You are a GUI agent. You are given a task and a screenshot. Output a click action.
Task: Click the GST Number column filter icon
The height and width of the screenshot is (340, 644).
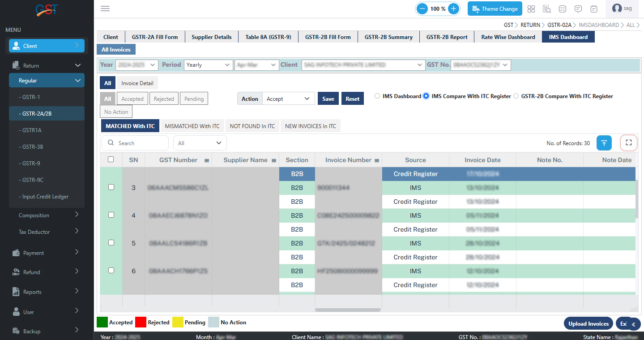click(207, 160)
